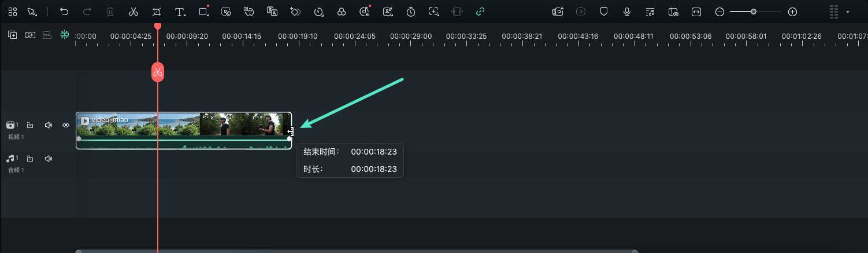Toggle the green magnetic snapping icon
The height and width of the screenshot is (253, 868).
[64, 35]
